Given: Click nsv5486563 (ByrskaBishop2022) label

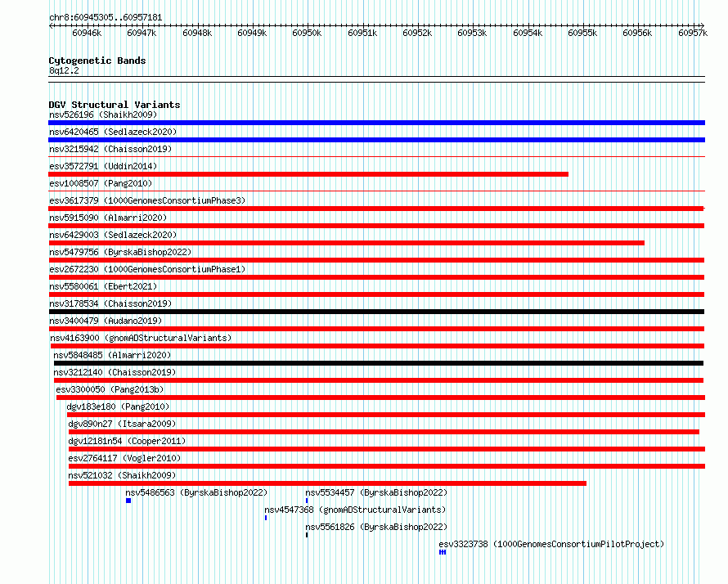Looking at the screenshot, I should click(196, 492).
